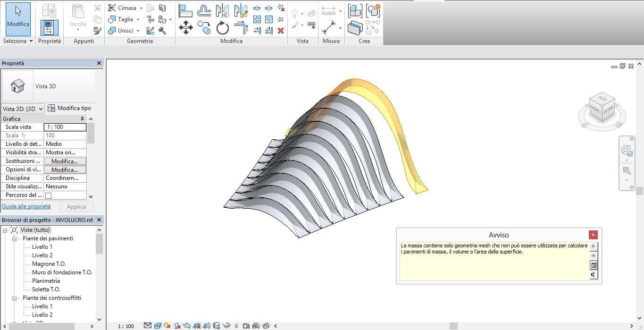Select the Magrone T.O. floor plan
The width and height of the screenshot is (644, 330).
click(49, 264)
